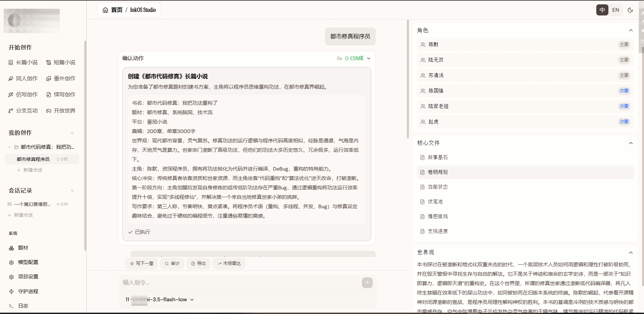The image size is (644, 314).
Task: Click the 写下一章 button
Action: pos(142,264)
